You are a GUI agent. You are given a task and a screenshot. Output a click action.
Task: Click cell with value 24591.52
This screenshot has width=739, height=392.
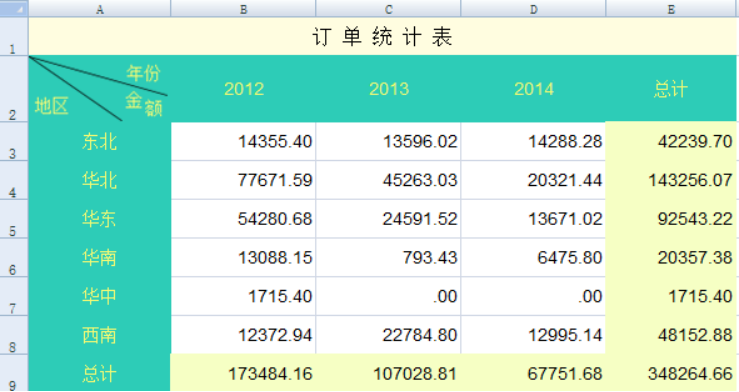coord(388,219)
